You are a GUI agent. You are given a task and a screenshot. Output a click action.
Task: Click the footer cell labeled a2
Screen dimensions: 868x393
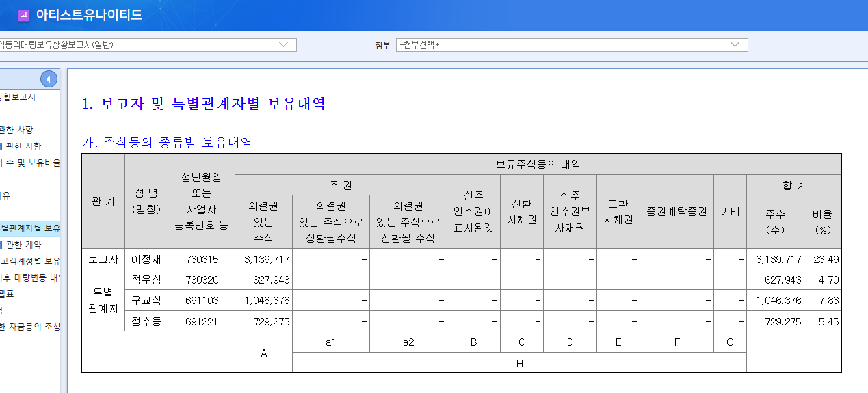[x=408, y=342]
